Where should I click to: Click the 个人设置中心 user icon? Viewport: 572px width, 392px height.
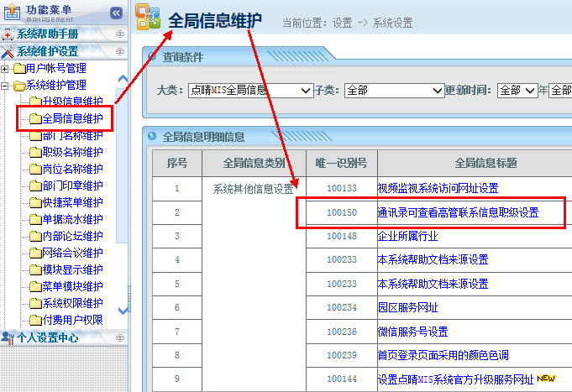(x=8, y=337)
